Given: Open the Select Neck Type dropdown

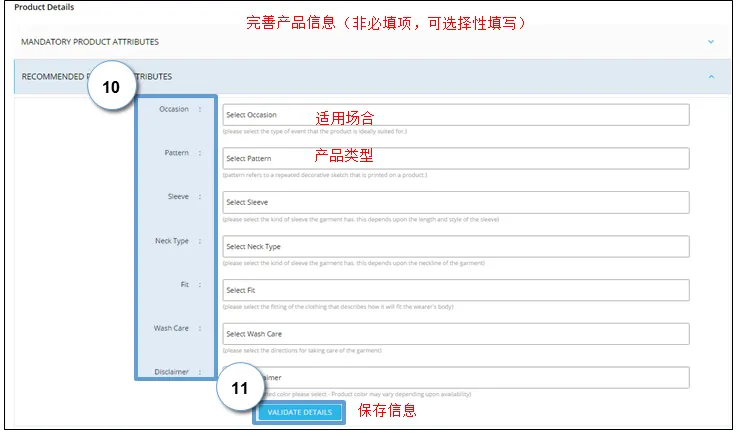Looking at the screenshot, I should (x=456, y=246).
